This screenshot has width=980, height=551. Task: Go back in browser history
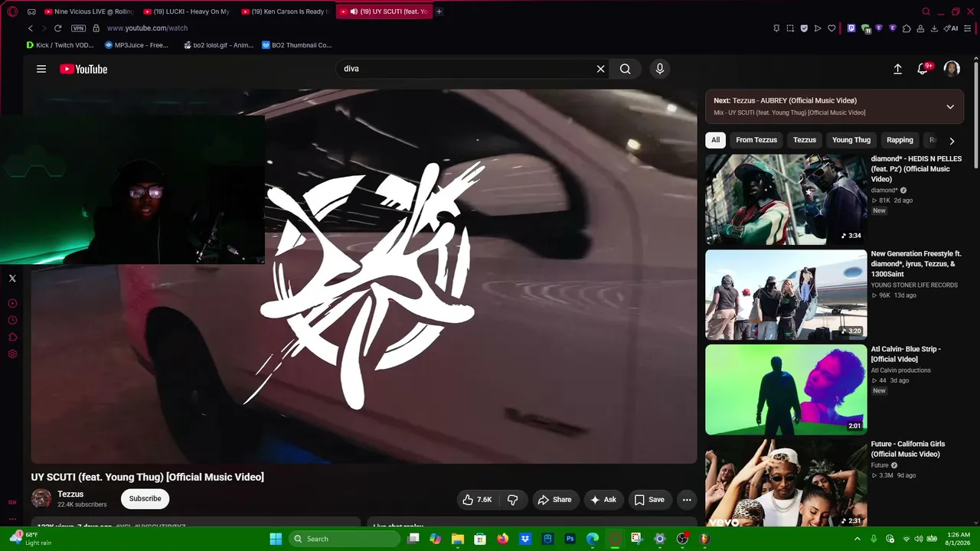[31, 28]
